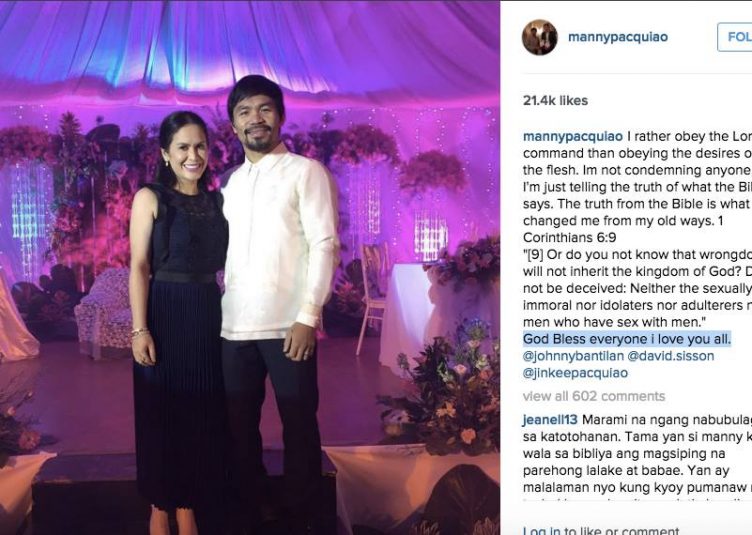Viewport: 752px width, 535px height.
Task: Click mannypacquiao username in caption
Action: [x=573, y=137]
